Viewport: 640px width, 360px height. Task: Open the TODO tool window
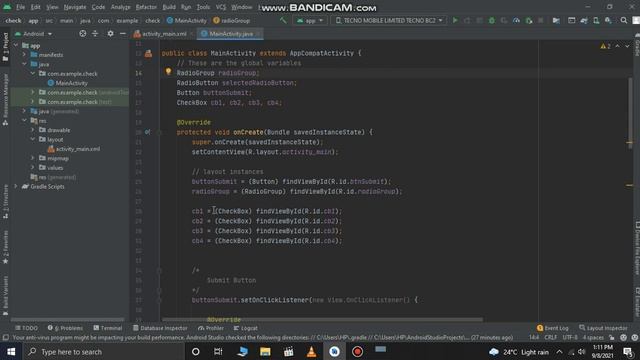(x=27, y=328)
